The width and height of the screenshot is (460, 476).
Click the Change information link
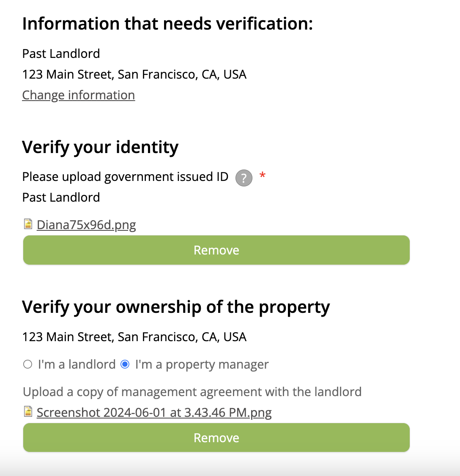tap(78, 95)
